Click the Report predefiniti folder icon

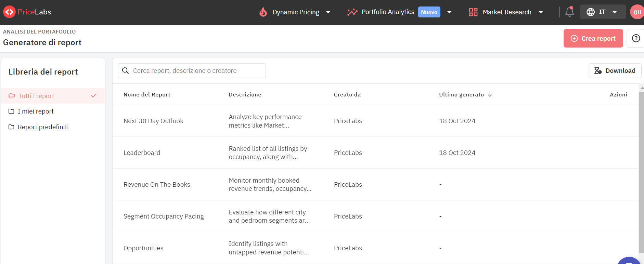click(11, 127)
